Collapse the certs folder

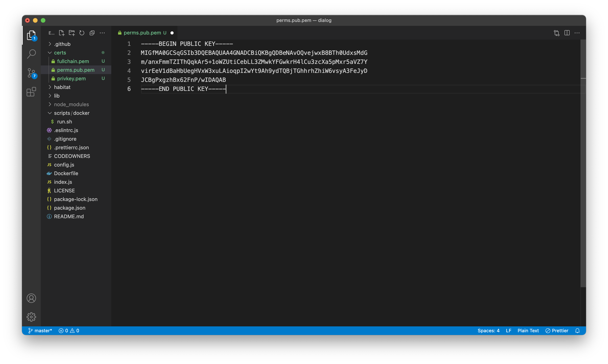pyautogui.click(x=76, y=53)
